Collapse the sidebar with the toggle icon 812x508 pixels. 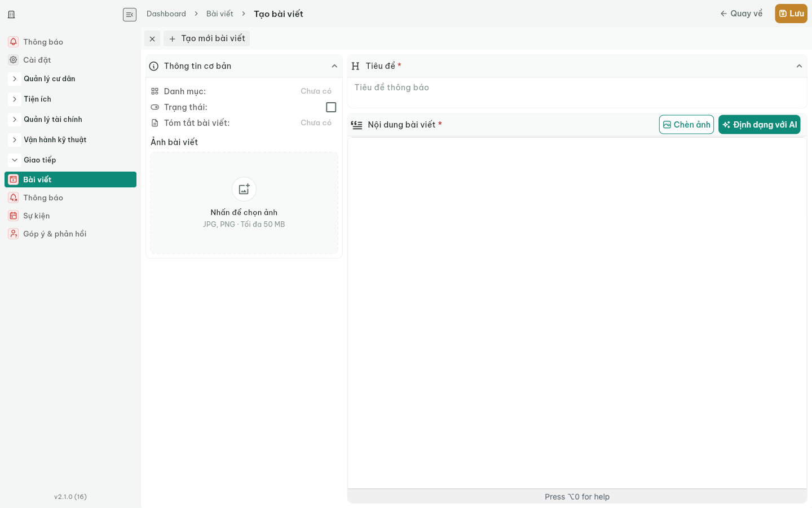pyautogui.click(x=130, y=14)
